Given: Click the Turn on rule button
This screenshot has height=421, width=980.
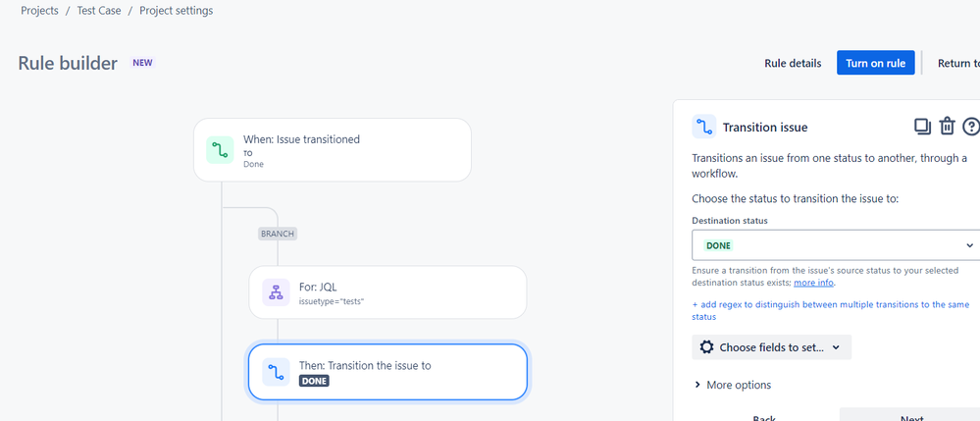Looking at the screenshot, I should 876,63.
